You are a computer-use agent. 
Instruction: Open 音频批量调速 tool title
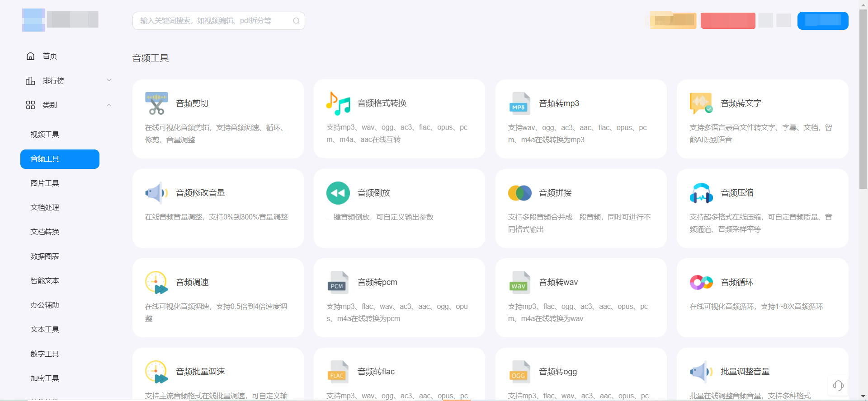click(200, 372)
